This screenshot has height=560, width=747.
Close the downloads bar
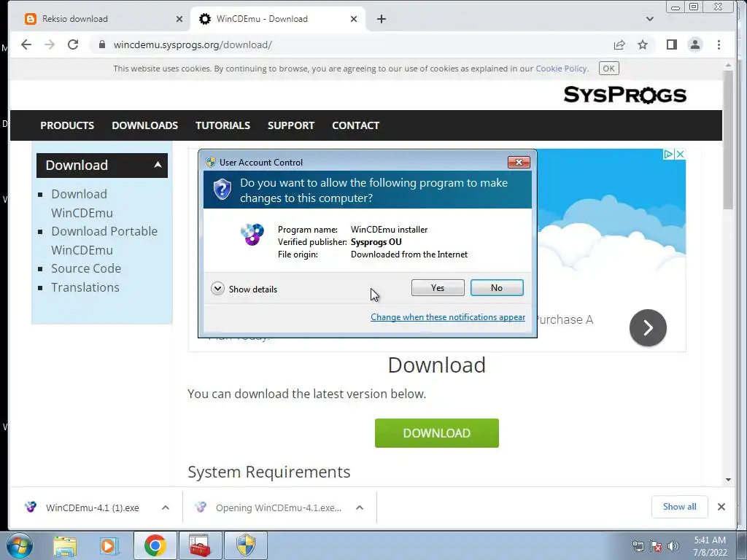pos(721,507)
